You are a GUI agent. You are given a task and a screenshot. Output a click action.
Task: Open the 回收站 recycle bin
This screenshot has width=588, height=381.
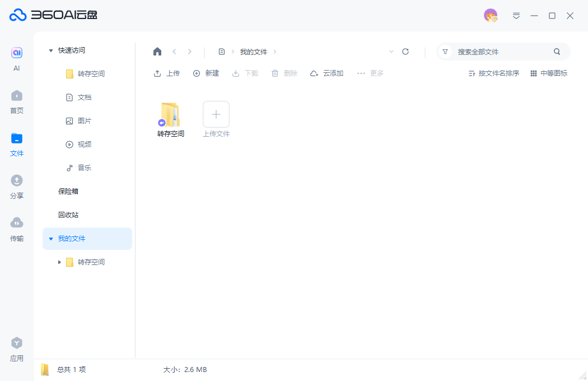point(68,215)
